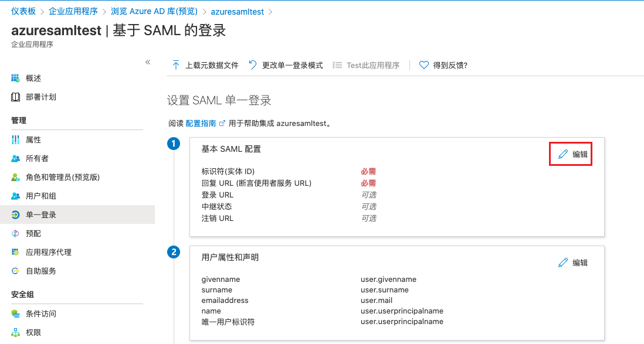The image size is (644, 344).
Task: Collapse the left sidebar with double chevron
Action: [x=148, y=62]
